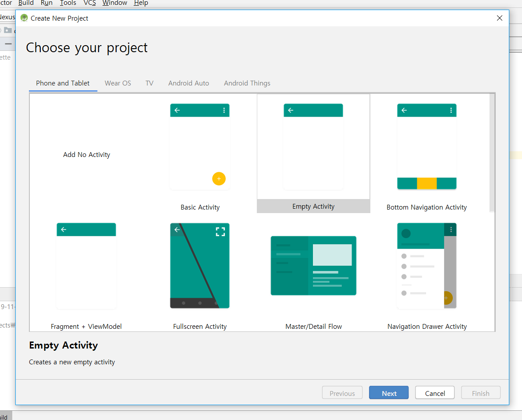The image size is (522, 420).
Task: Click the Navigation Drawer Activity label
Action: coord(427,327)
